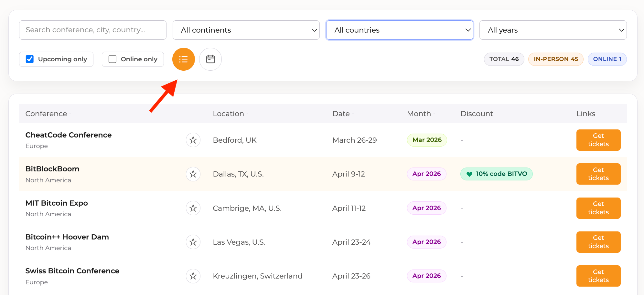
Task: Switch to calendar view icon
Action: point(210,59)
